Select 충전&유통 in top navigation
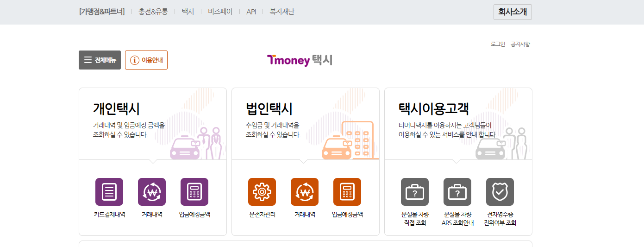Viewport: 644px width, 247px height. [x=153, y=12]
